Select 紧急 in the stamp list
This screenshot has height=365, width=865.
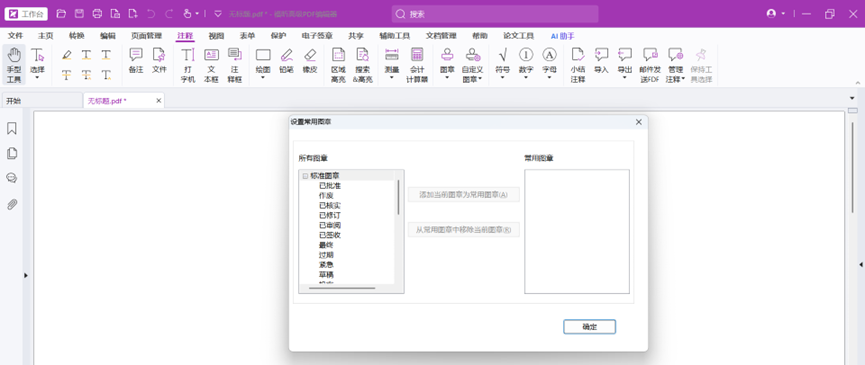[325, 265]
